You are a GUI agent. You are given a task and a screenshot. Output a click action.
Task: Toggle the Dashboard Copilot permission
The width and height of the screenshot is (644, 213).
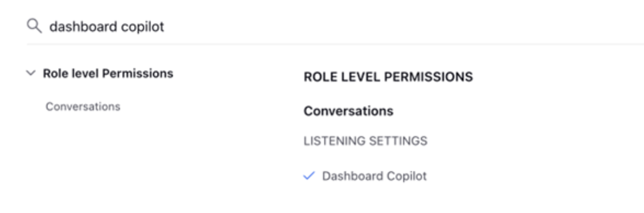[309, 176]
